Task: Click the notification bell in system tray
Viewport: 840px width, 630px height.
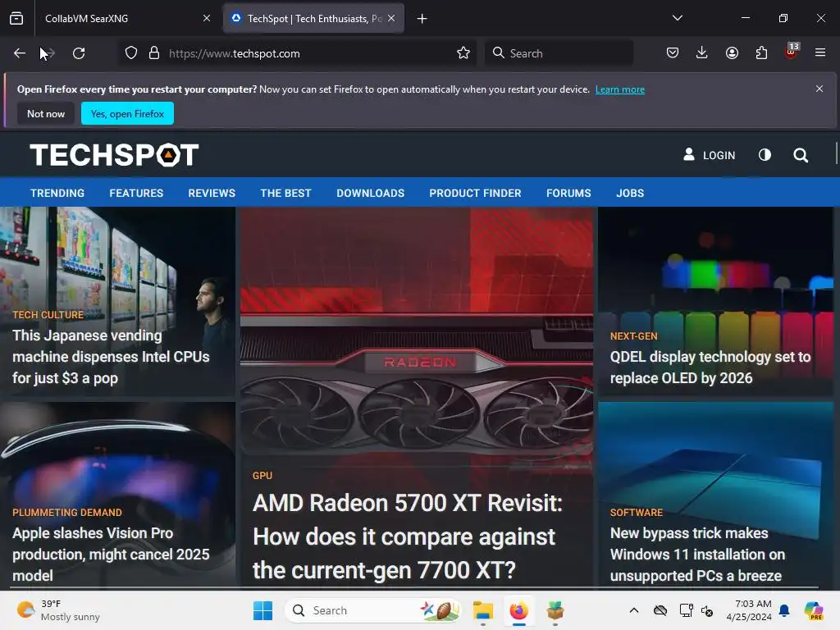Action: tap(784, 610)
